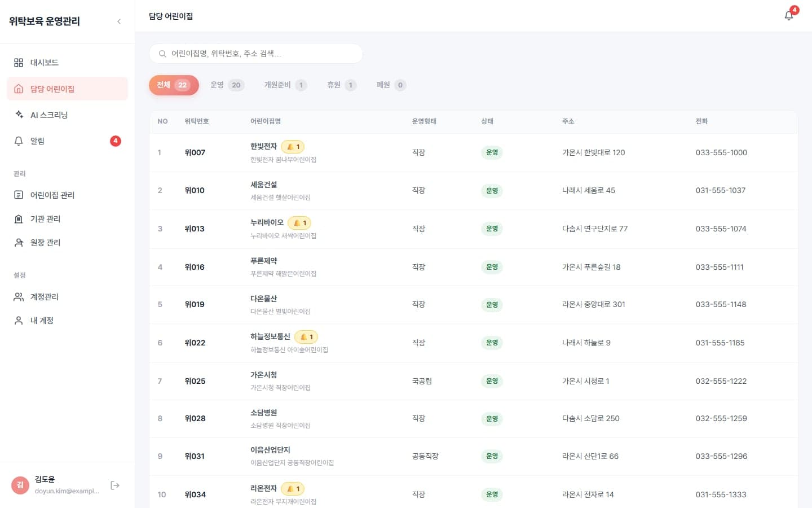Click the 알림 bell icon in sidebar
The height and width of the screenshot is (508, 812).
19,141
